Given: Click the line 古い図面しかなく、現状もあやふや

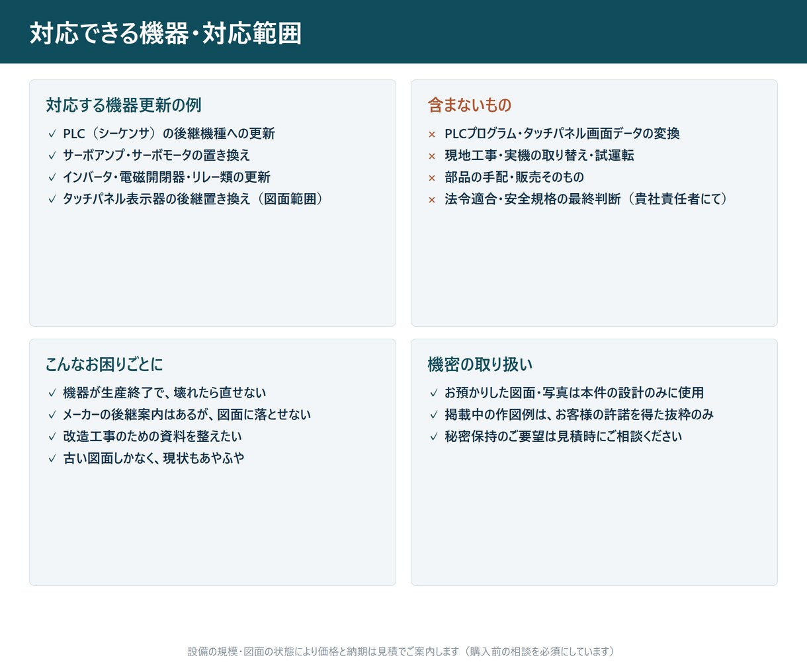Looking at the screenshot, I should (x=153, y=458).
